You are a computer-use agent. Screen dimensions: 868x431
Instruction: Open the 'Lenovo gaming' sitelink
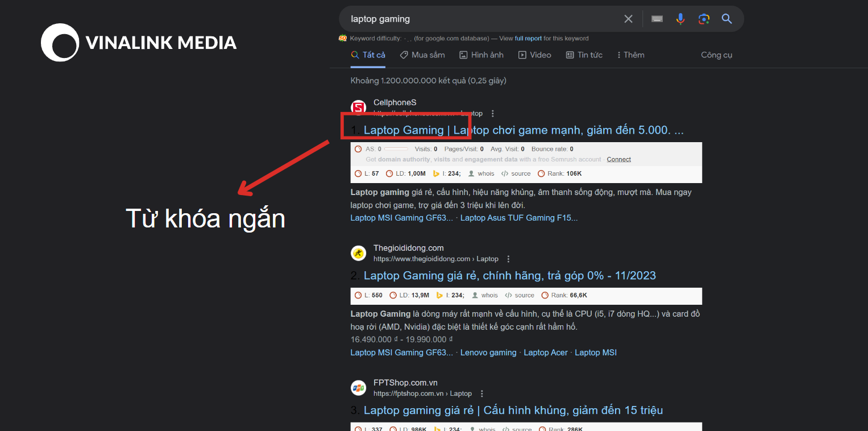coord(488,353)
